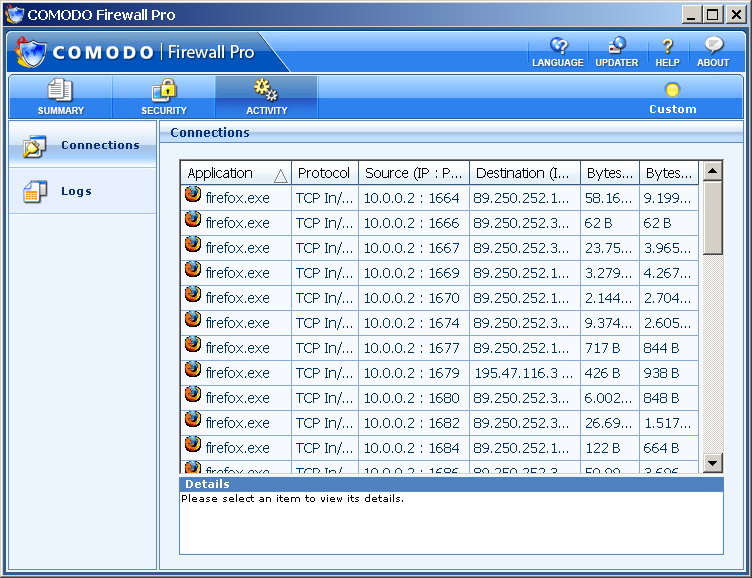Select the 664 B bytes cell

669,448
